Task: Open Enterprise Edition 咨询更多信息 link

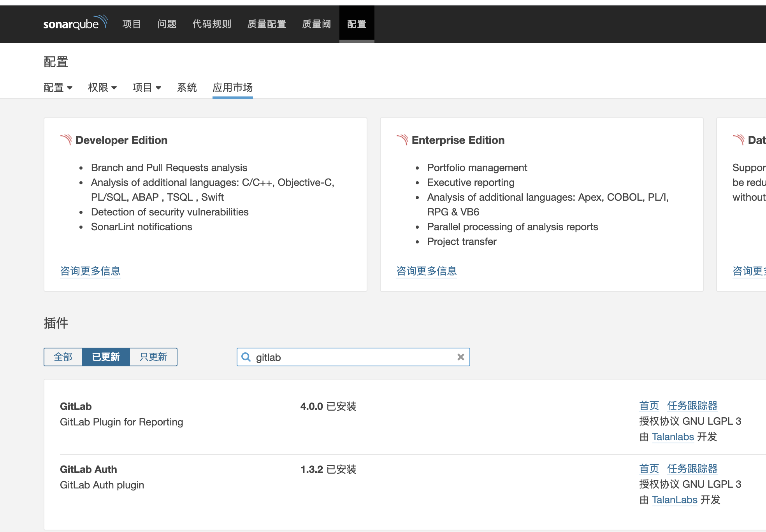Action: click(427, 271)
